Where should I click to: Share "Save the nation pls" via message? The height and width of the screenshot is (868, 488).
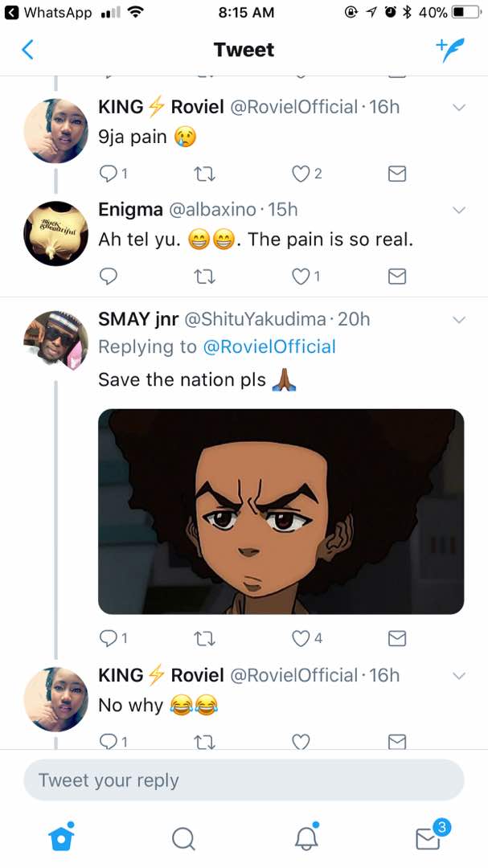point(397,638)
